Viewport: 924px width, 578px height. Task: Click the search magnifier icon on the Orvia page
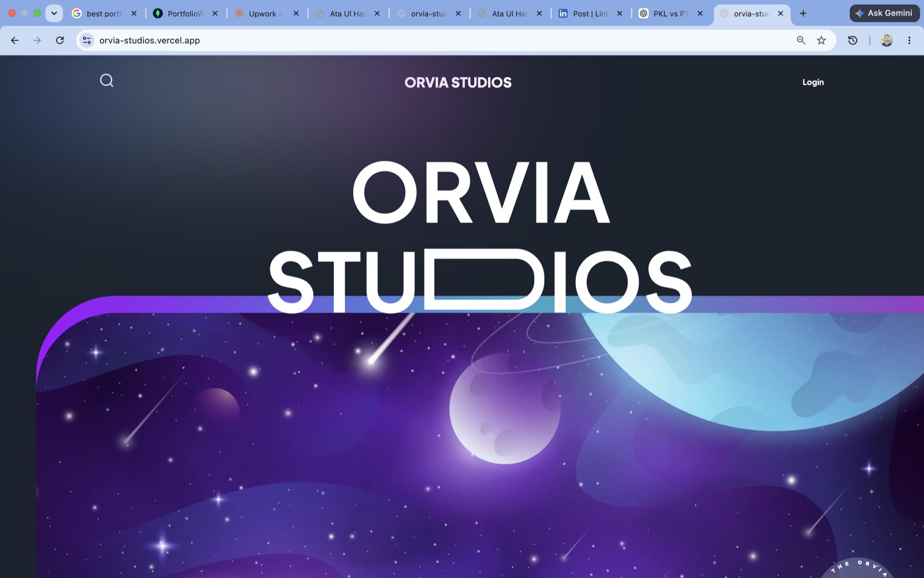tap(106, 80)
